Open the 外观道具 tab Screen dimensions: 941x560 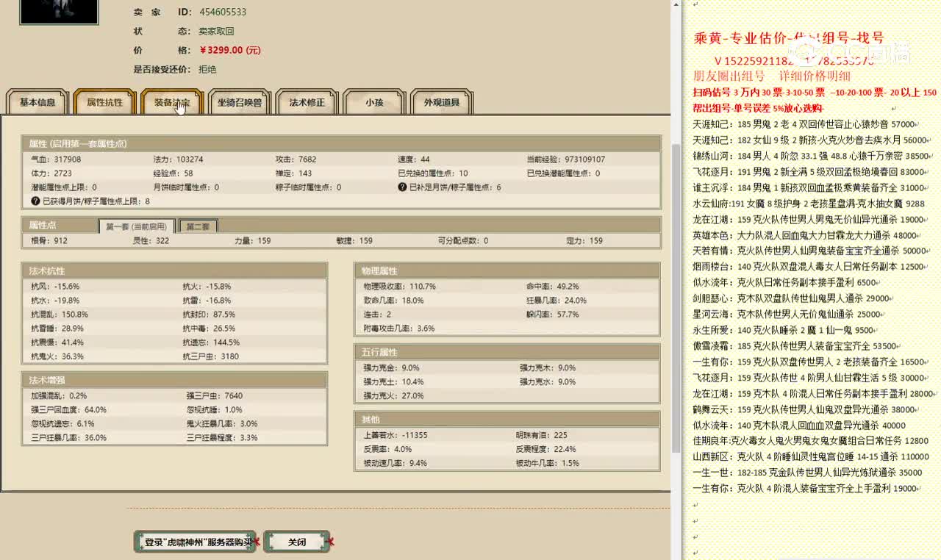442,102
